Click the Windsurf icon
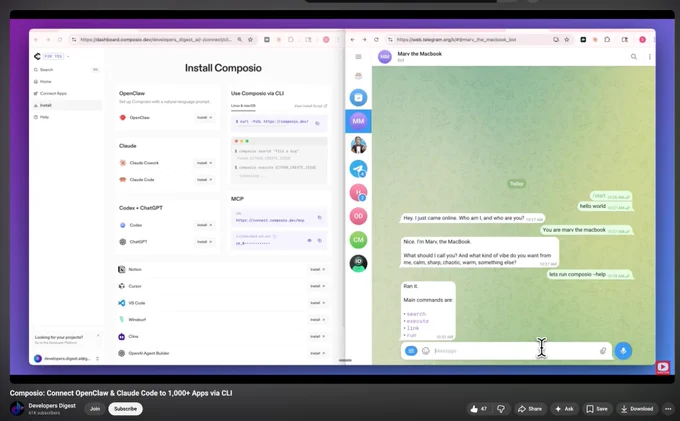Viewport: 680px width, 421px height. [x=121, y=320]
